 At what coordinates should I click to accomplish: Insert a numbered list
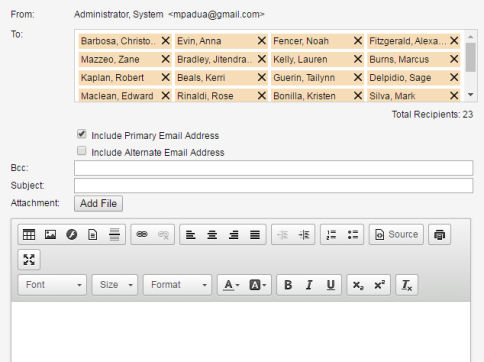point(331,235)
